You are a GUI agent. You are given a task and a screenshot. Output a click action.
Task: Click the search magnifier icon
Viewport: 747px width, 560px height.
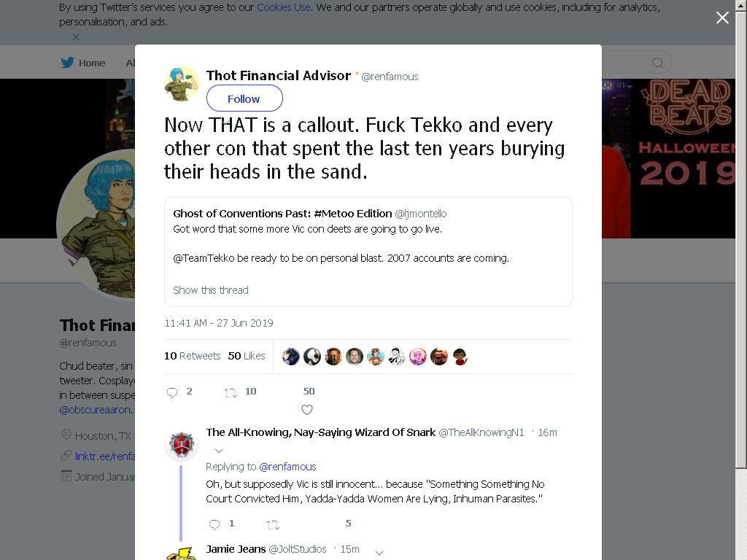(657, 63)
